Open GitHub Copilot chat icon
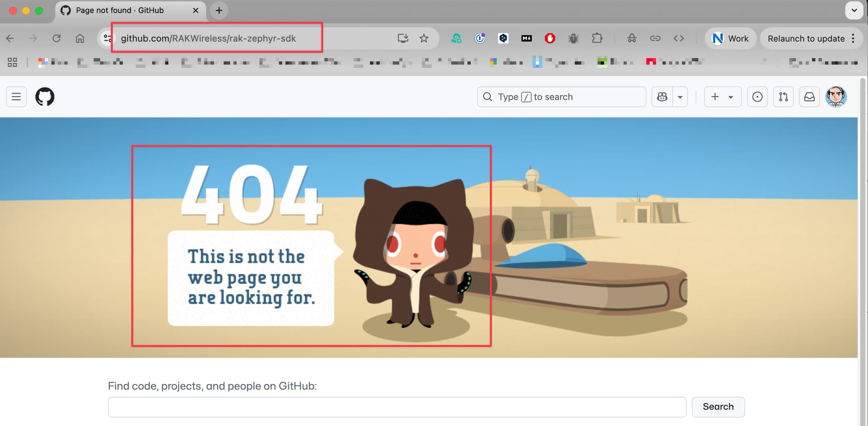The width and height of the screenshot is (868, 426). click(662, 97)
